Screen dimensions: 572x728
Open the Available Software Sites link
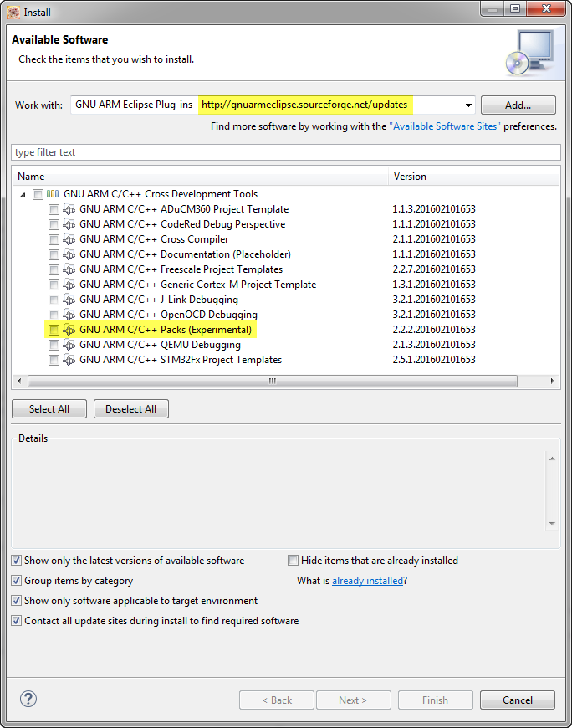pyautogui.click(x=444, y=126)
